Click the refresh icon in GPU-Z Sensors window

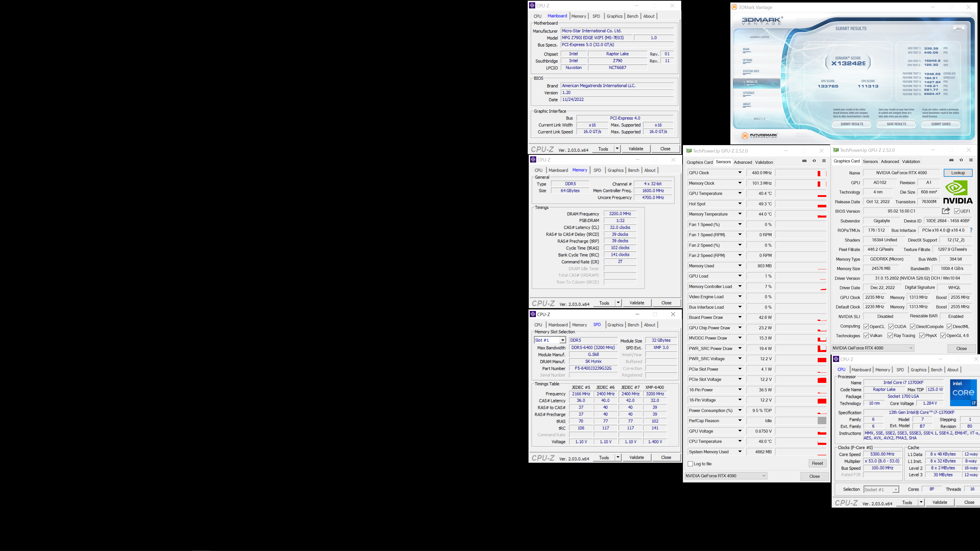point(814,161)
